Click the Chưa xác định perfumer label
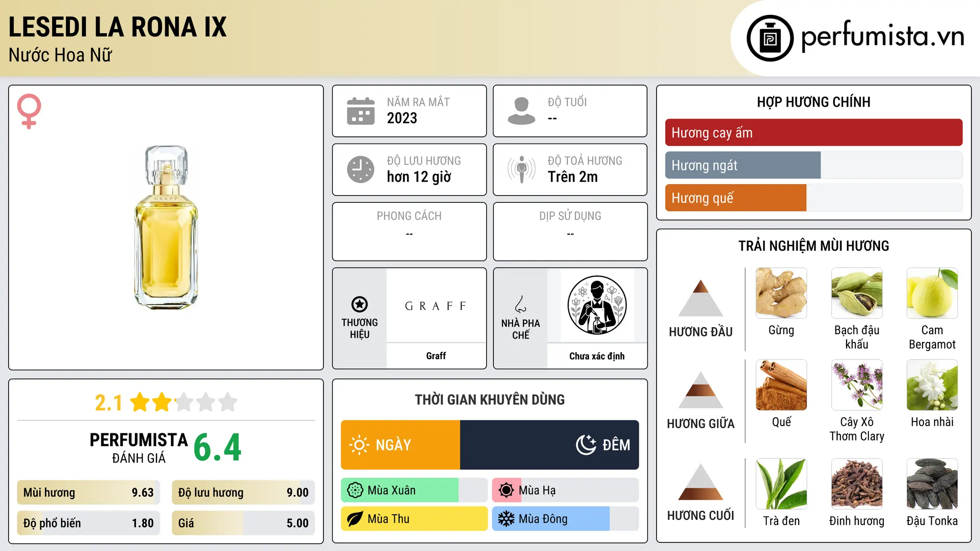 597,356
